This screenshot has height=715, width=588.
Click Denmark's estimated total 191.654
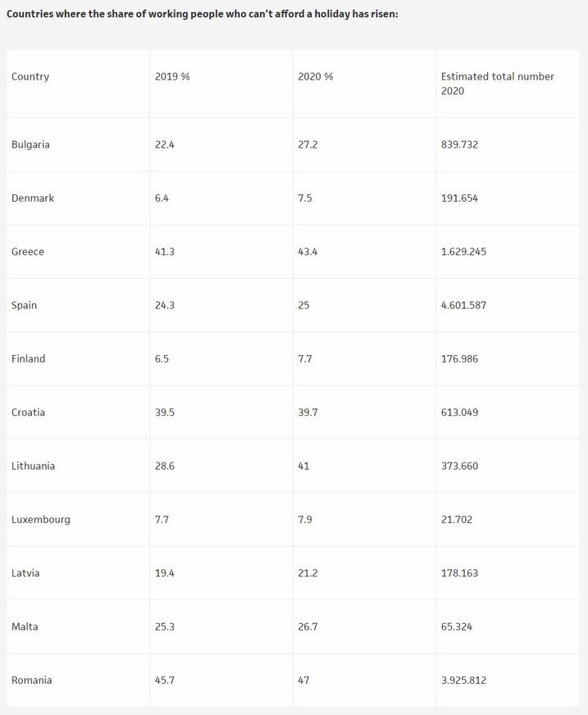459,198
